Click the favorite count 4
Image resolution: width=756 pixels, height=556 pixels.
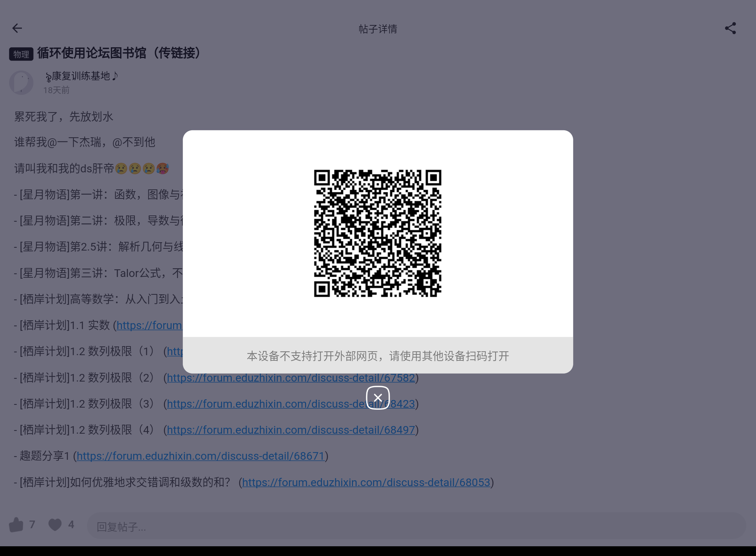point(71,524)
